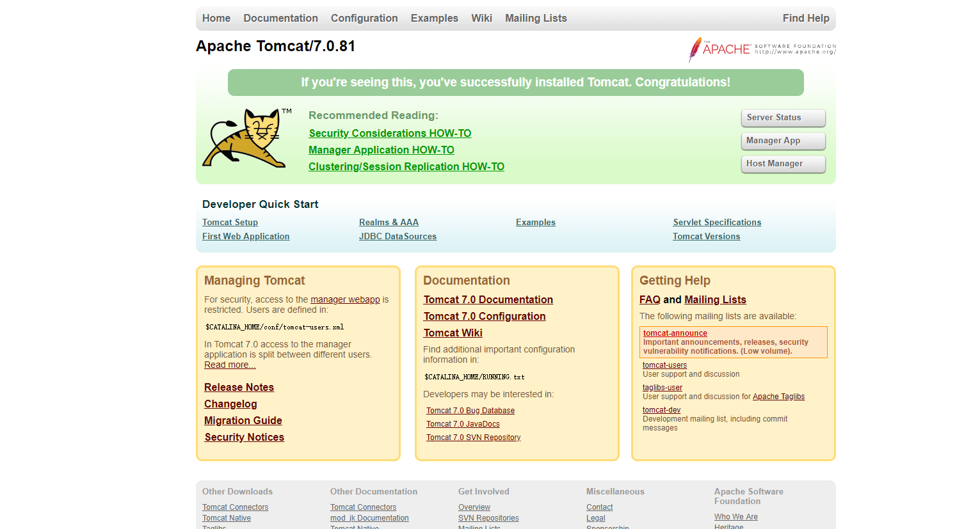Image resolution: width=980 pixels, height=529 pixels.
Task: Open Tomcat 7.0 Documentation link
Action: pos(488,299)
